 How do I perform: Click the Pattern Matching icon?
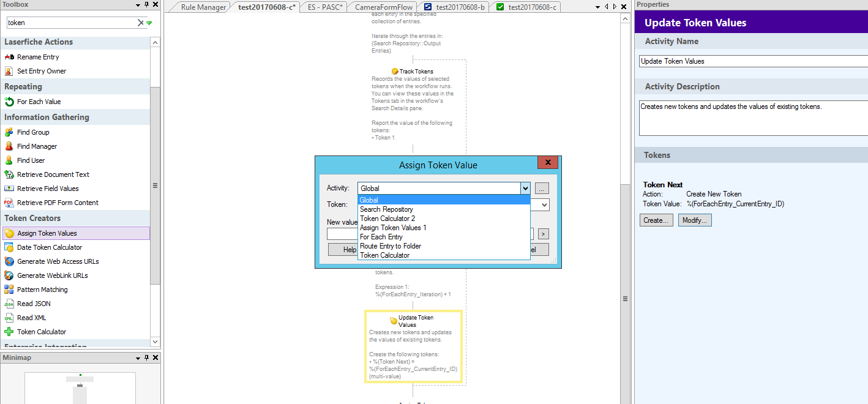(9, 290)
